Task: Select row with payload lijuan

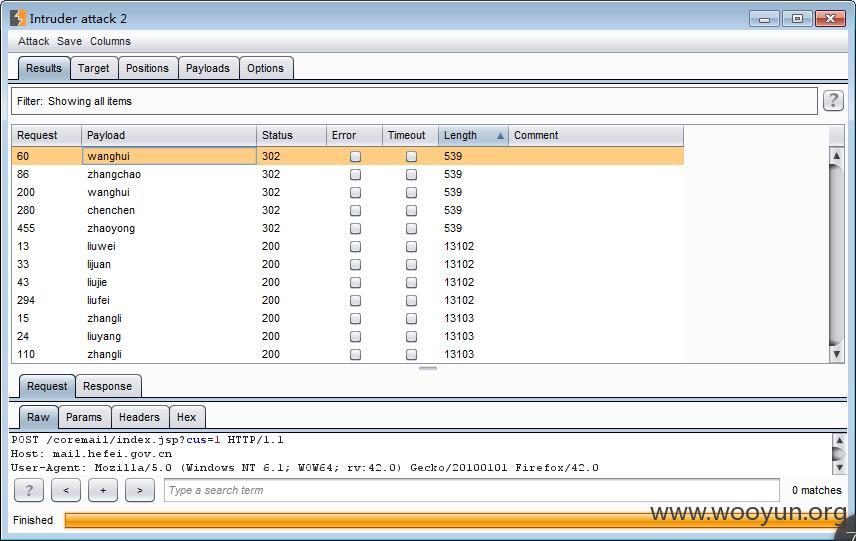Action: coord(348,265)
